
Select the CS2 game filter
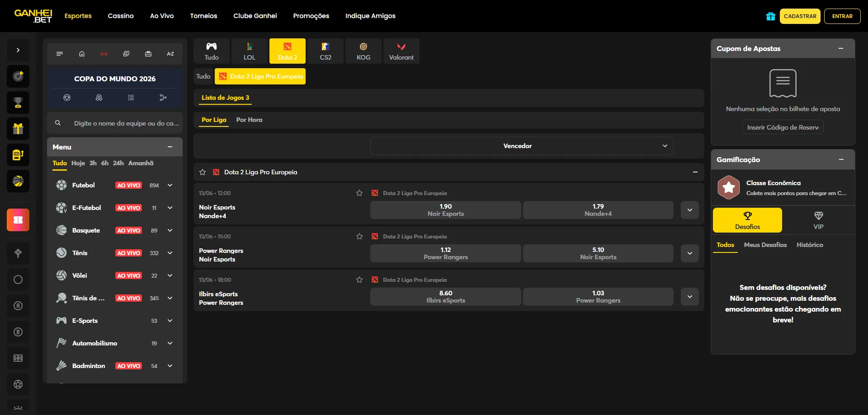click(x=325, y=51)
